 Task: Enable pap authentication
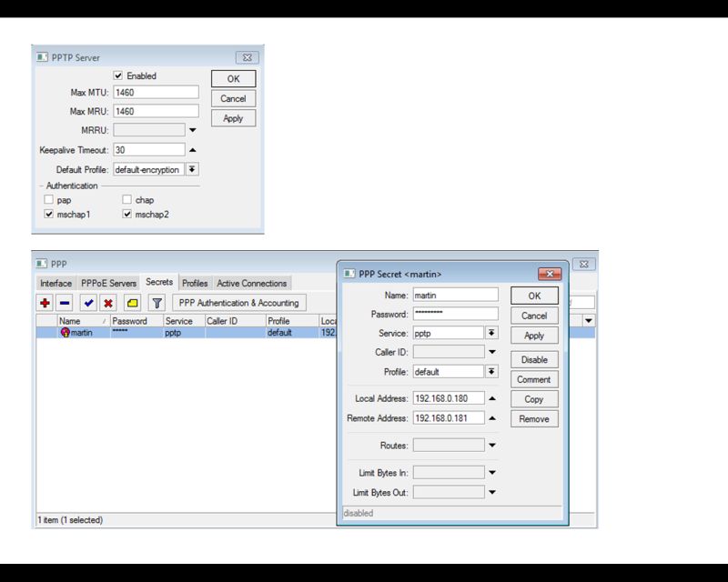point(49,199)
